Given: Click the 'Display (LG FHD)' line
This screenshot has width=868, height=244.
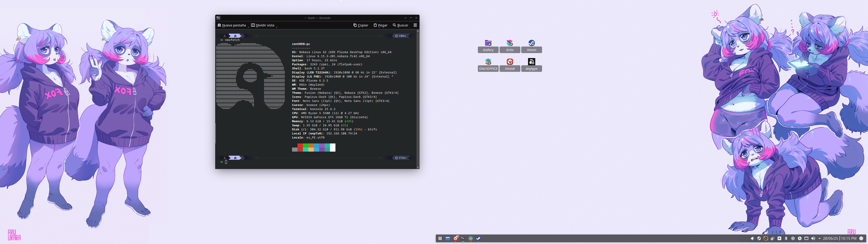Looking at the screenshot, I should tap(342, 77).
